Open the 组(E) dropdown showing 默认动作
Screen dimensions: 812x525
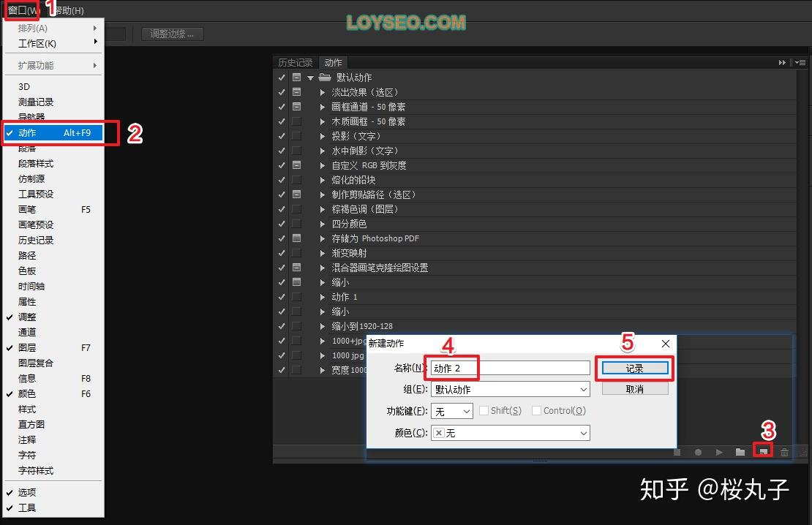[511, 389]
